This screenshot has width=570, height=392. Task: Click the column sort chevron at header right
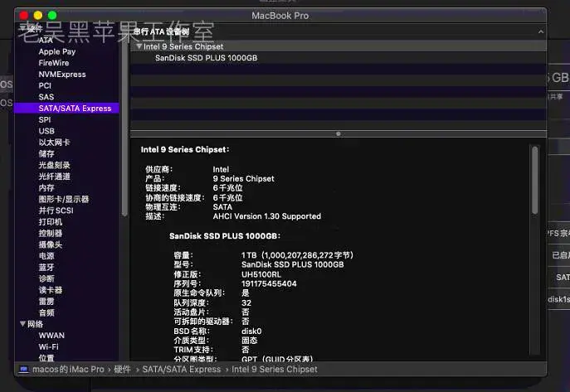tap(541, 32)
